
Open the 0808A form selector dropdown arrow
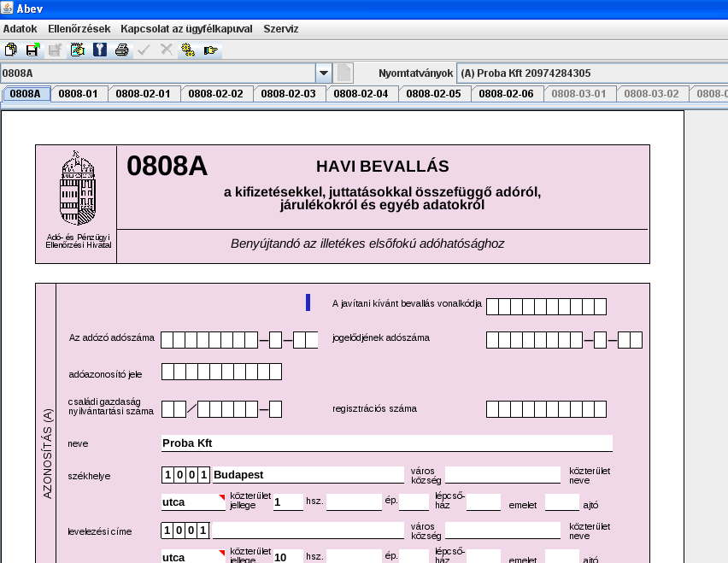point(324,73)
